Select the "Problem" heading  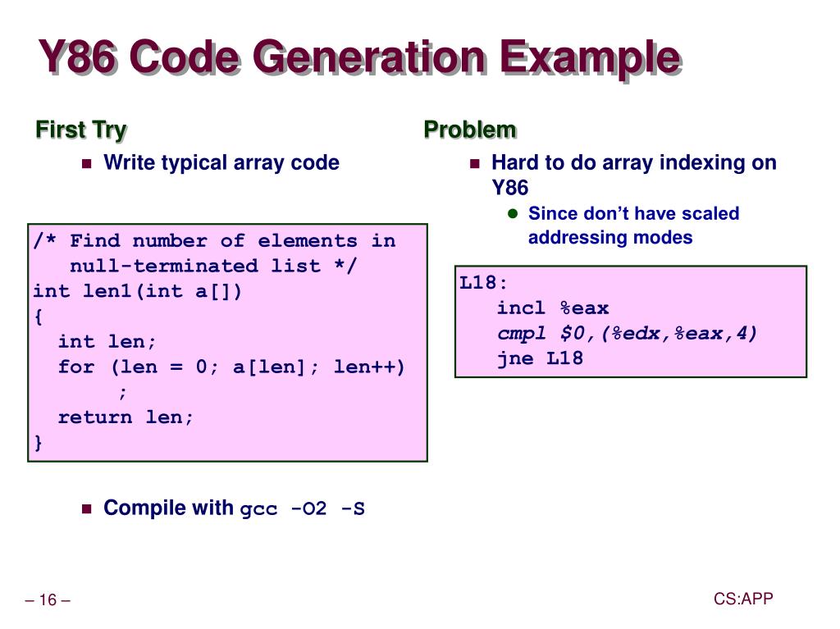[x=470, y=130]
